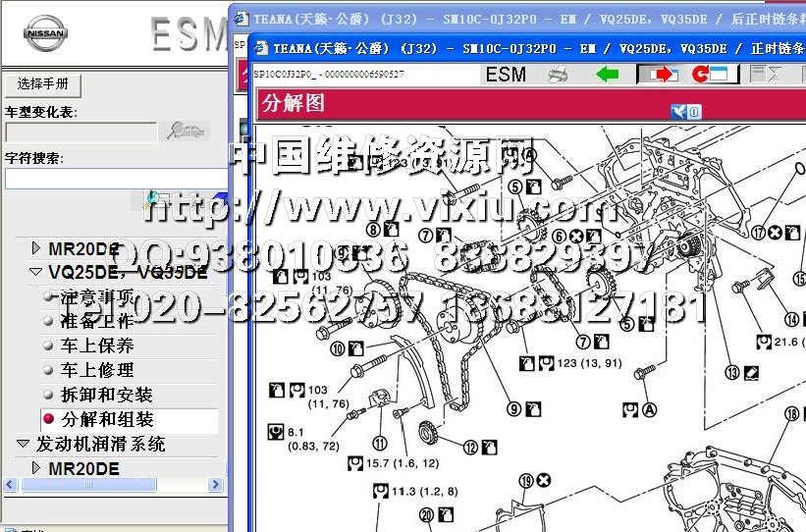
Task: Click tree scrollbar left arrow
Action: tap(10, 484)
